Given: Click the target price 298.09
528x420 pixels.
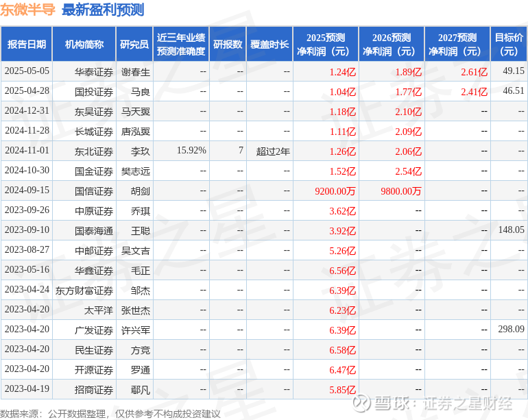Looking at the screenshot, I should click(x=511, y=329).
